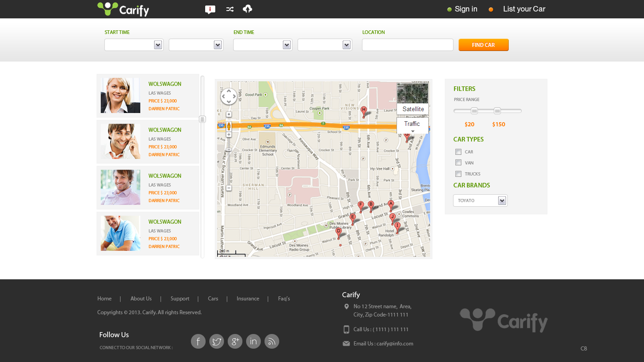Check the TRUCKS type checkbox
This screenshot has width=644, height=362.
pos(458,174)
